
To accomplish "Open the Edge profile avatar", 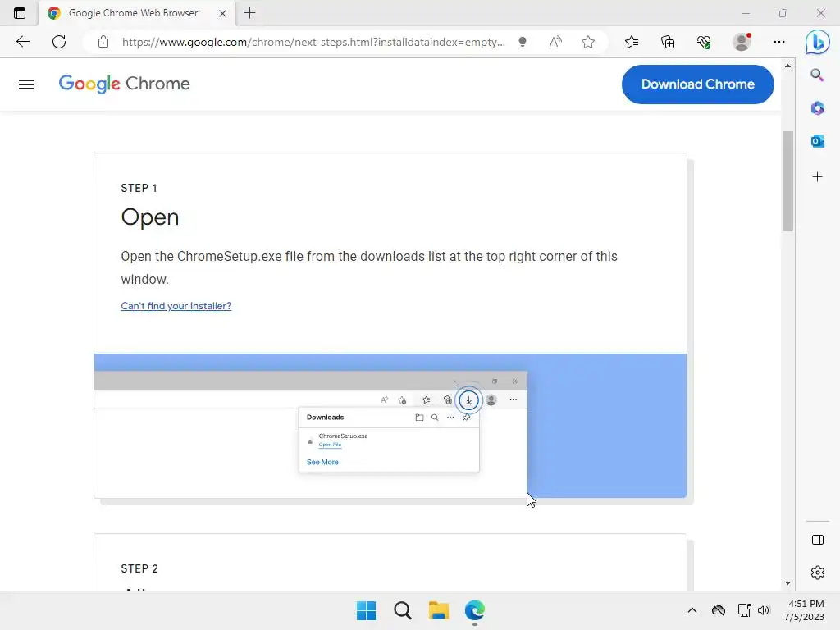I will (x=742, y=42).
